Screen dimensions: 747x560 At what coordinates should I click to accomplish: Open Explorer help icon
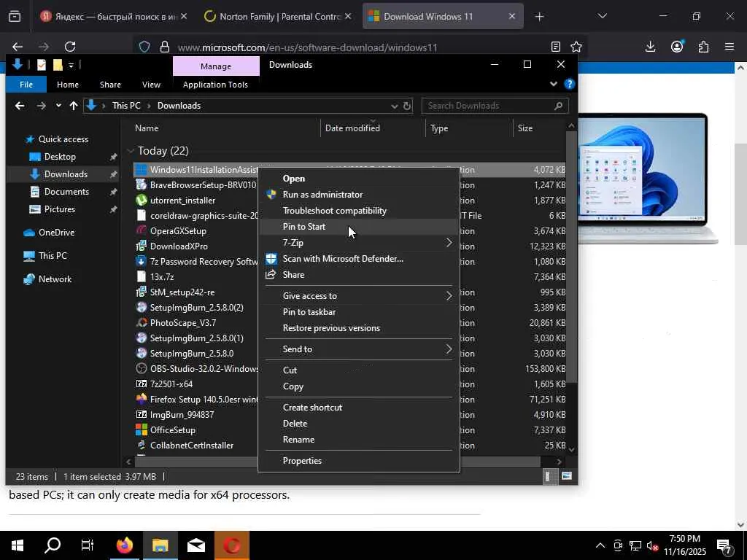[x=569, y=85]
